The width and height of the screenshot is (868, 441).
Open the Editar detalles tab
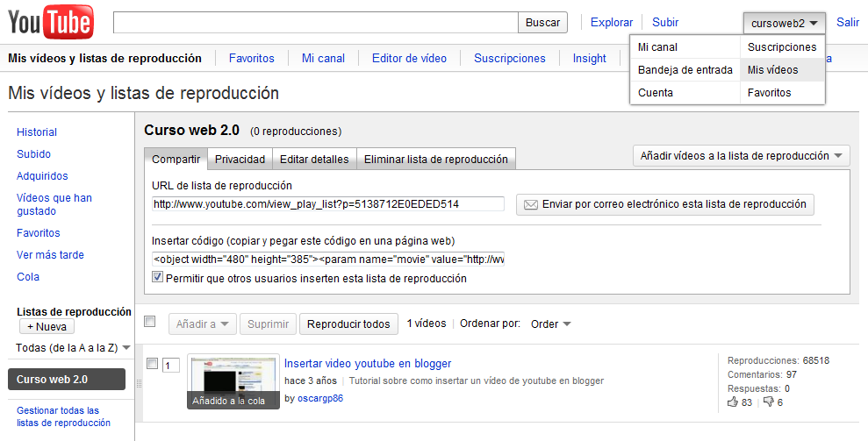314,159
